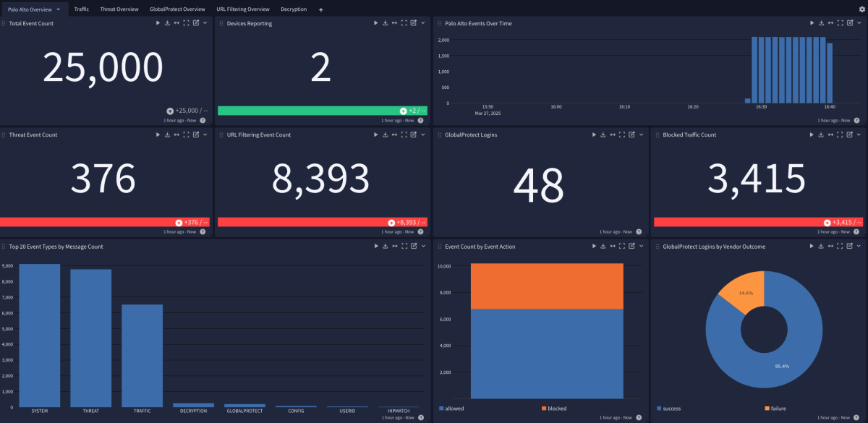This screenshot has height=423, width=868.
Task: Expand Devices Reporting widget options menu
Action: click(x=422, y=23)
